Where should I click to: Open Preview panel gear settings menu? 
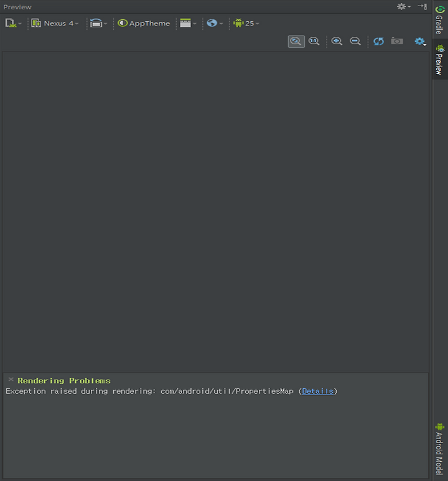(x=403, y=6)
